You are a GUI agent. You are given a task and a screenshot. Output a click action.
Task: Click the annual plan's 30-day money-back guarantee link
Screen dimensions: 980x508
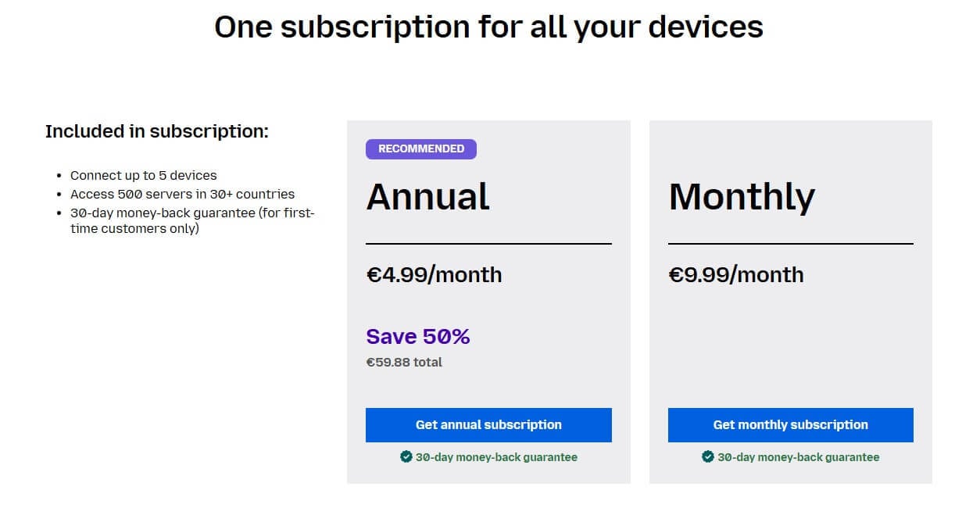point(498,456)
